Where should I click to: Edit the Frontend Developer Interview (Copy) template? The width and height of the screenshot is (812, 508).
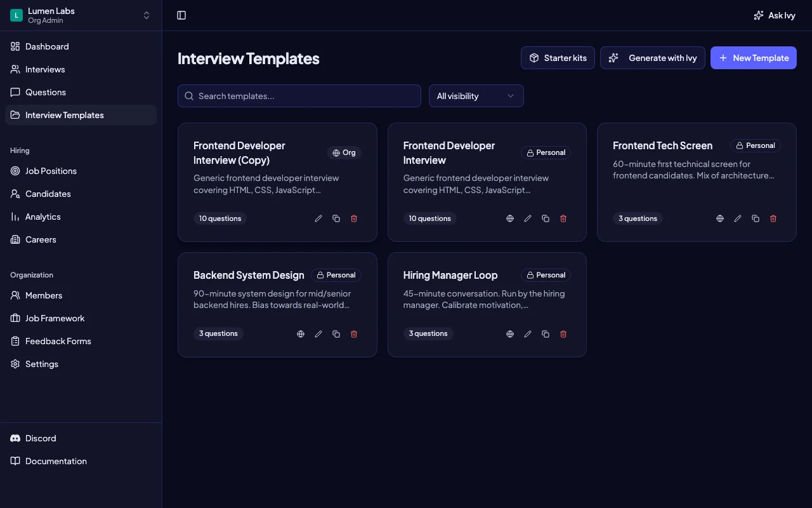[x=318, y=218]
